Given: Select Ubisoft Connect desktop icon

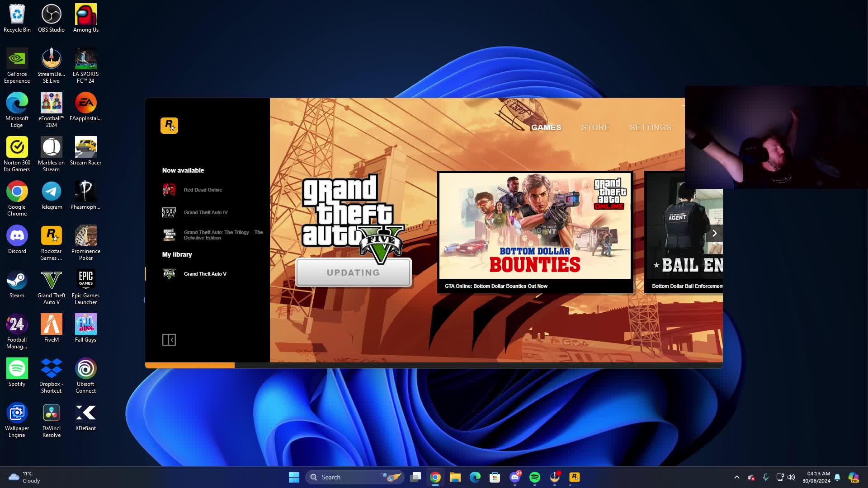Looking at the screenshot, I should (x=86, y=376).
